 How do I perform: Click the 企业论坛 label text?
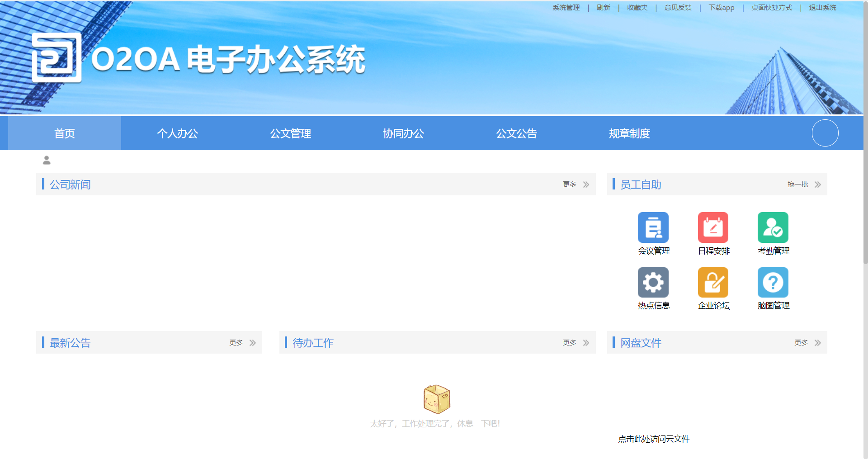pos(714,306)
